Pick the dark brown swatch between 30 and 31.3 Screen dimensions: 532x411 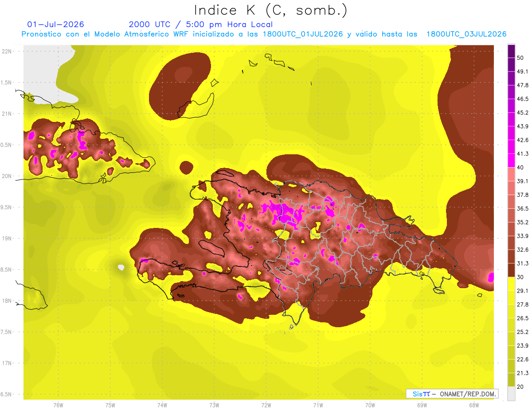[x=511, y=270]
